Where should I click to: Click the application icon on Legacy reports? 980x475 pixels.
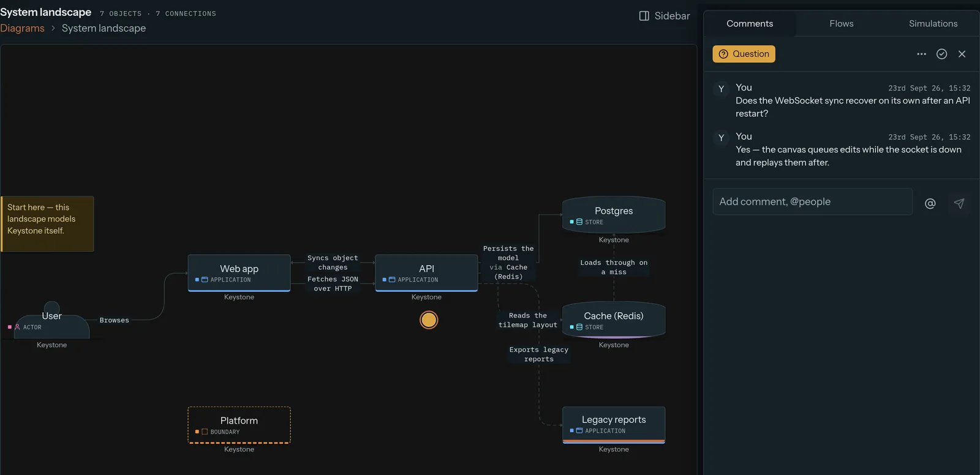(579, 431)
